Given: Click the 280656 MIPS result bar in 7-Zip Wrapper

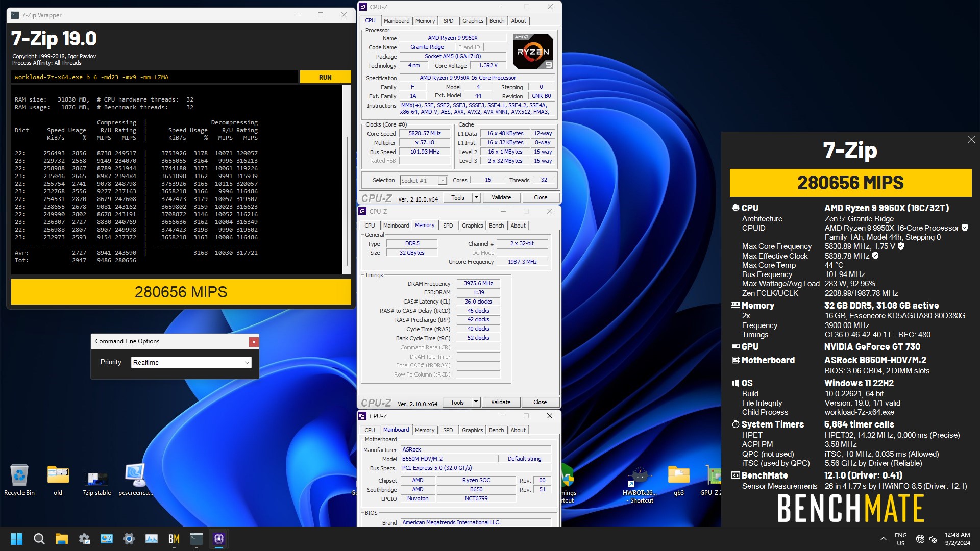Looking at the screenshot, I should point(181,292).
